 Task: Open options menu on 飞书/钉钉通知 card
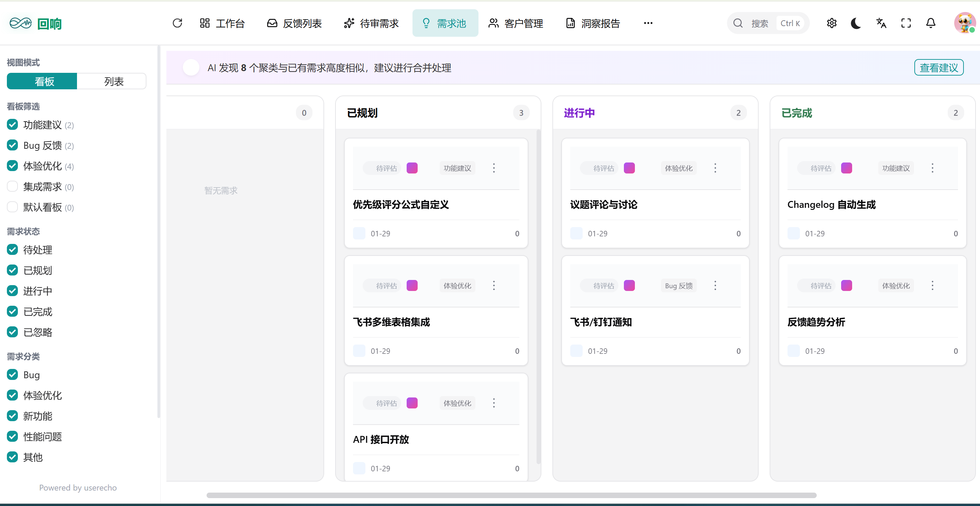(x=715, y=285)
